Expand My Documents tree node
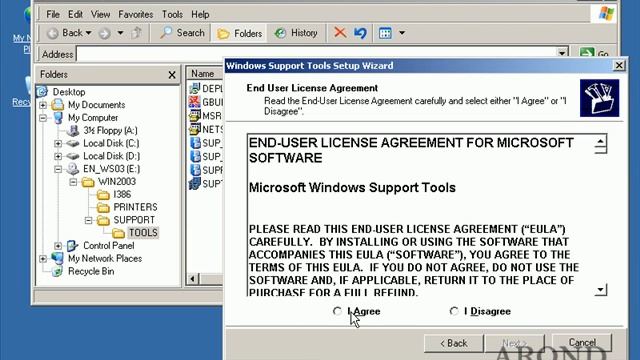The height and width of the screenshot is (360, 640). click(43, 105)
